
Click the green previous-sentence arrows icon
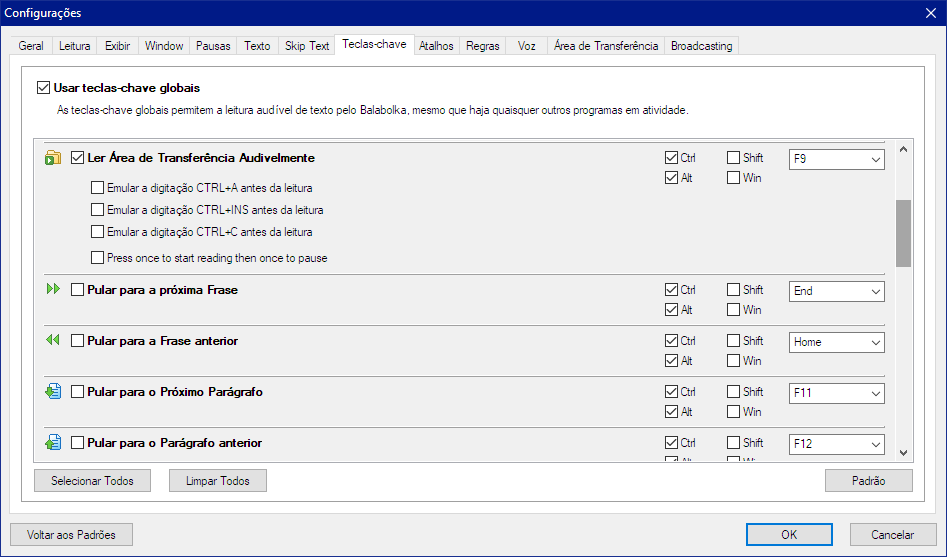point(53,341)
